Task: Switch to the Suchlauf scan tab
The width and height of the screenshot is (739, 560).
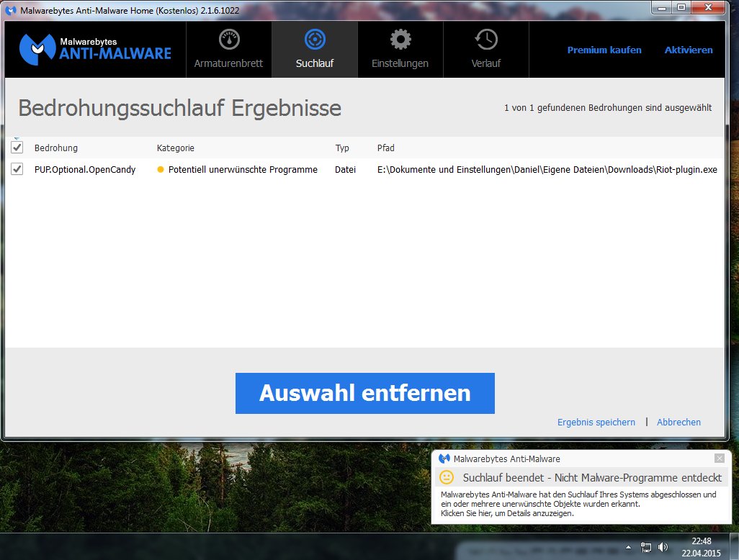Action: [x=314, y=50]
